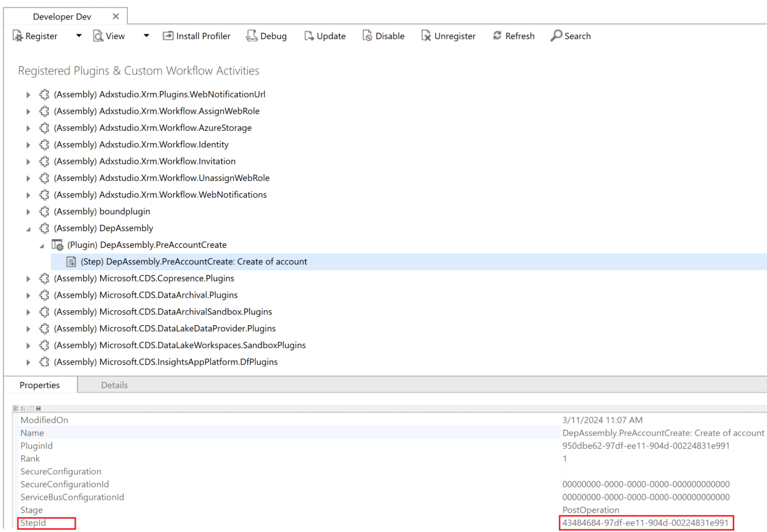
Task: Click the Debug toolbar icon
Action: point(252,36)
